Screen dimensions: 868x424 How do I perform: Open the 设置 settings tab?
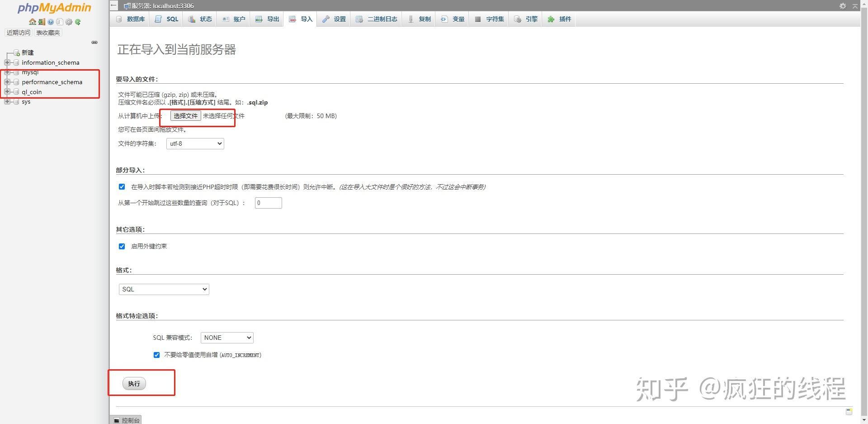pos(334,19)
